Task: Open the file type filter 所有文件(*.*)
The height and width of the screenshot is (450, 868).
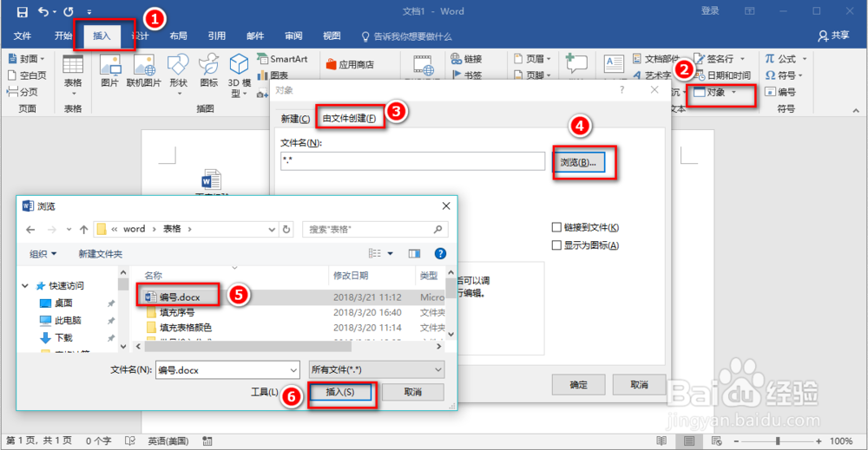Action: pos(377,370)
